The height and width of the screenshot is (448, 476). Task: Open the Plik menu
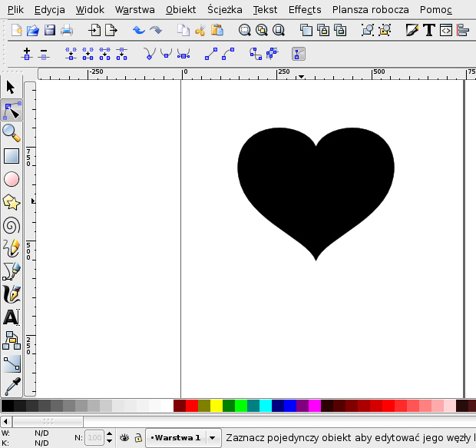15,10
